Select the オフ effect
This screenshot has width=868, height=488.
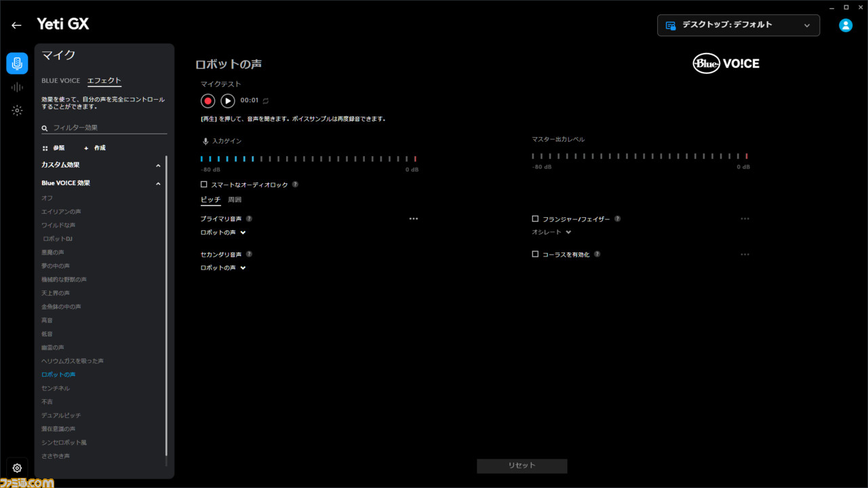47,198
